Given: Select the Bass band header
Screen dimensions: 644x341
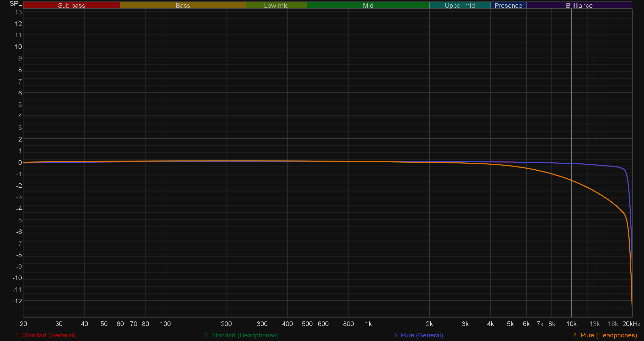Looking at the screenshot, I should (183, 5).
